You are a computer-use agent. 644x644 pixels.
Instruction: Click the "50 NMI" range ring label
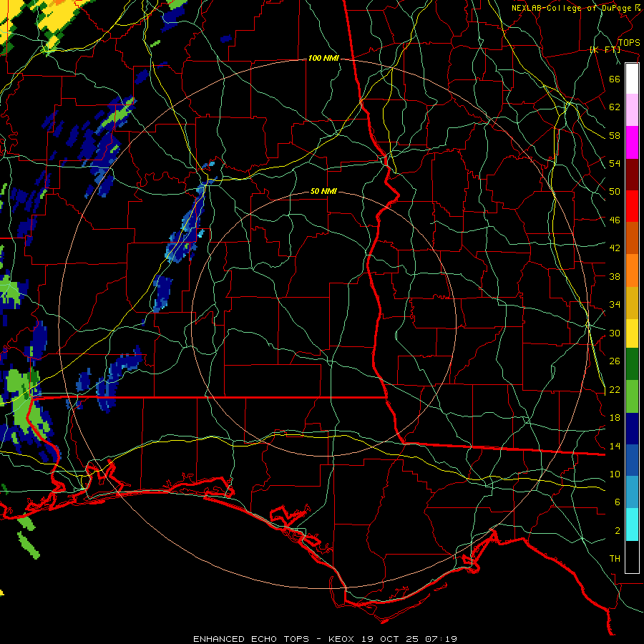point(323,191)
